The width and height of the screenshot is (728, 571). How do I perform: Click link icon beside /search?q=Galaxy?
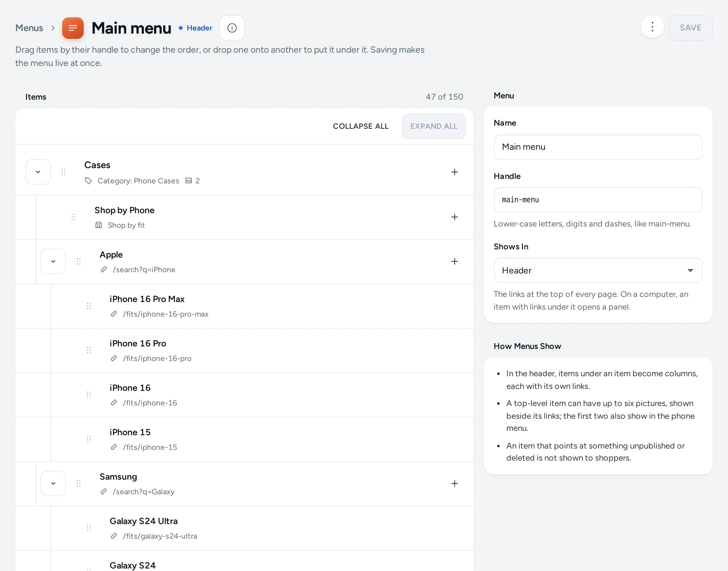tap(104, 491)
